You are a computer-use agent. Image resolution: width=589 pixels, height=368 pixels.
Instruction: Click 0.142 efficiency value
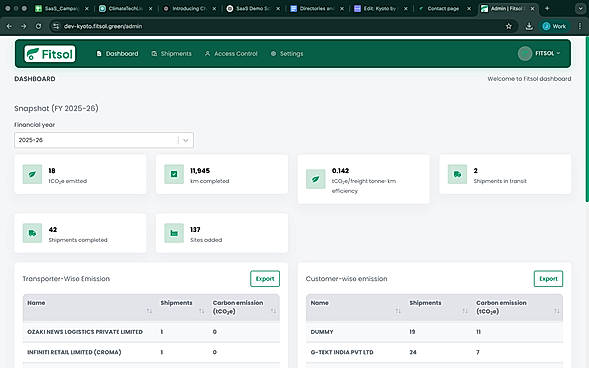pyautogui.click(x=340, y=171)
